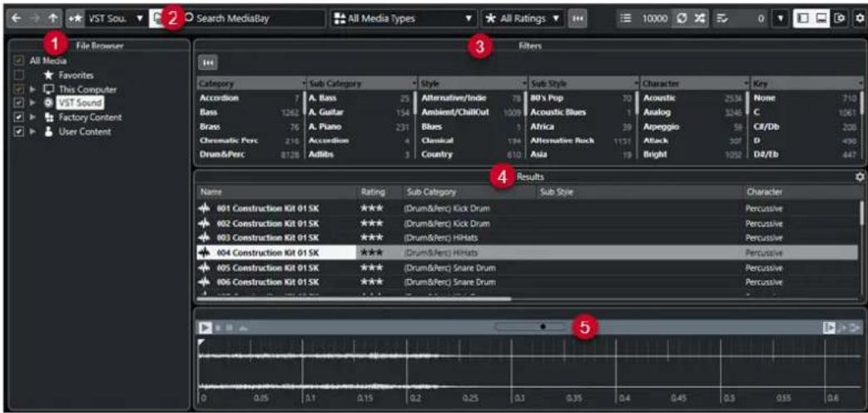Toggle Auto Play New Results Selection
This screenshot has height=413, width=868.
pos(829,328)
